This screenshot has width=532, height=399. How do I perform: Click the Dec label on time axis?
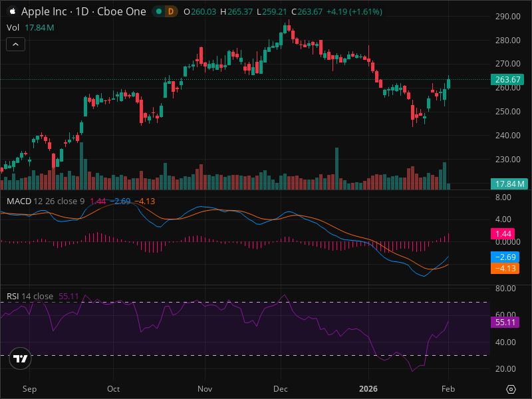coord(281,389)
